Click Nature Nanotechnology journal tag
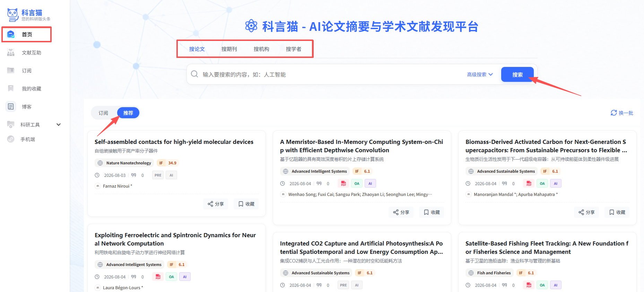The image size is (644, 292). tap(124, 163)
